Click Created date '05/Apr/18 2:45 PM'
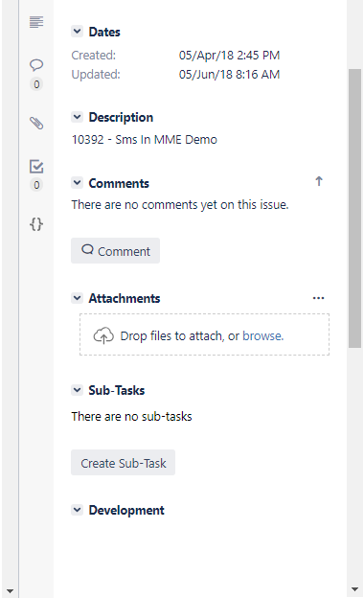Image resolution: width=364 pixels, height=598 pixels. point(230,56)
